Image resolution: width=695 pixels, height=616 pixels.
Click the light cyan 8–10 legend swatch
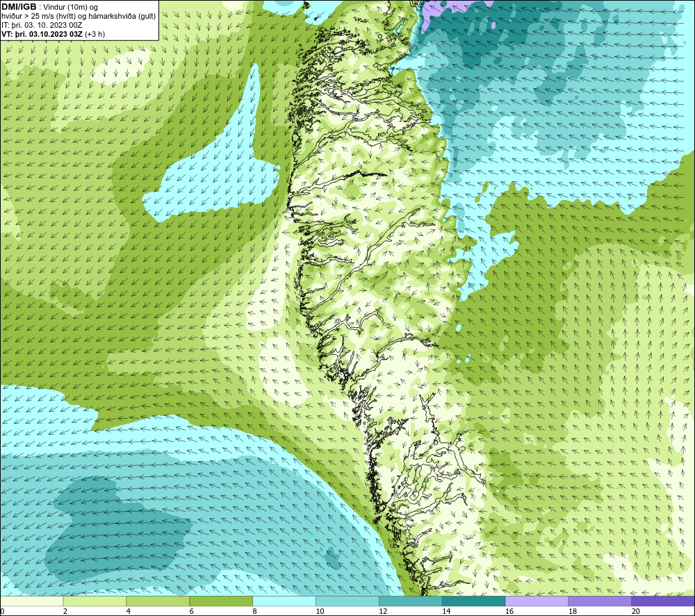tap(284, 601)
